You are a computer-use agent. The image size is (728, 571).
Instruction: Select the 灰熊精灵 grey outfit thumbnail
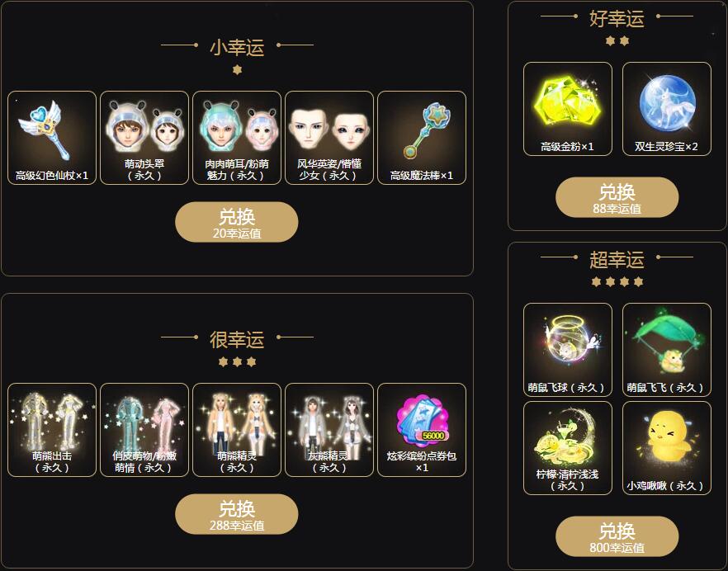click(x=329, y=430)
